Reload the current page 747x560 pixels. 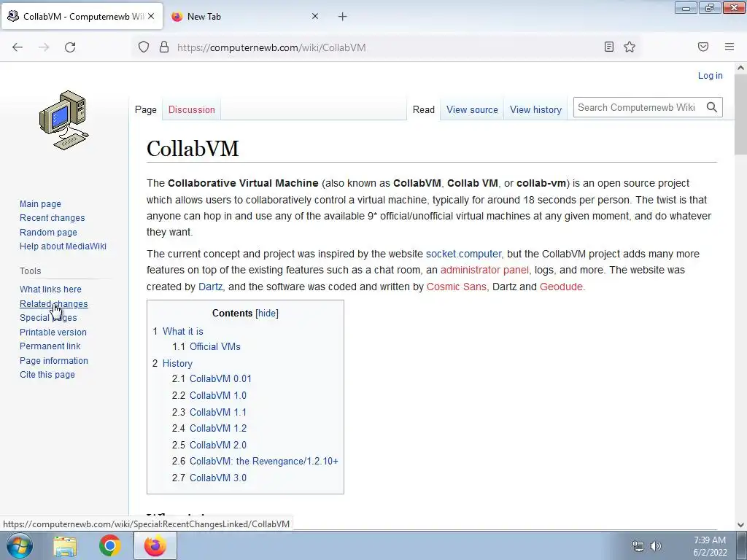70,47
